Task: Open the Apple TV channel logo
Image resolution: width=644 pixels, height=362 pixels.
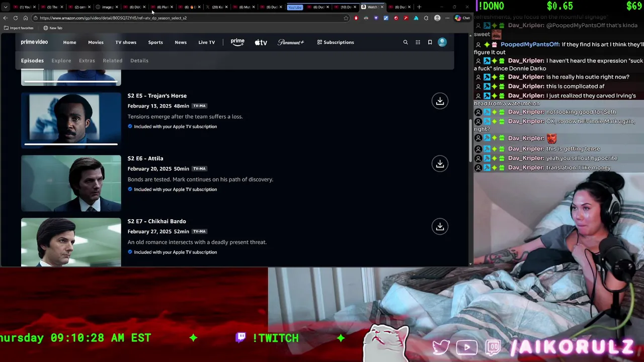Action: [261, 42]
